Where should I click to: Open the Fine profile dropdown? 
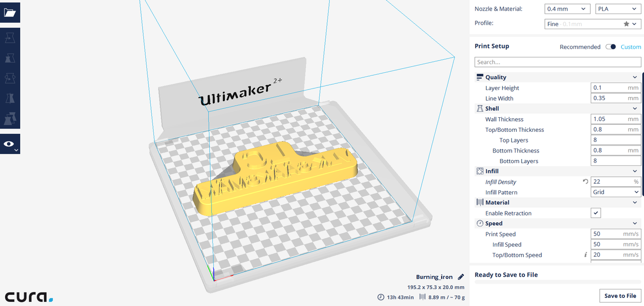(592, 24)
